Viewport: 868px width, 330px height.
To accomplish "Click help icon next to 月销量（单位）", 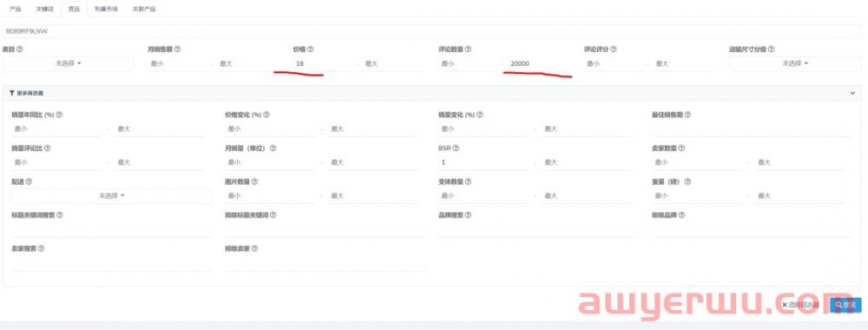I will tap(273, 148).
